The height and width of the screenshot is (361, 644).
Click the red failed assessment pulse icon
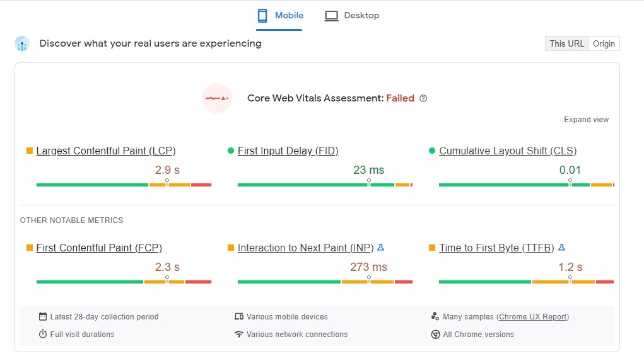pos(217,98)
